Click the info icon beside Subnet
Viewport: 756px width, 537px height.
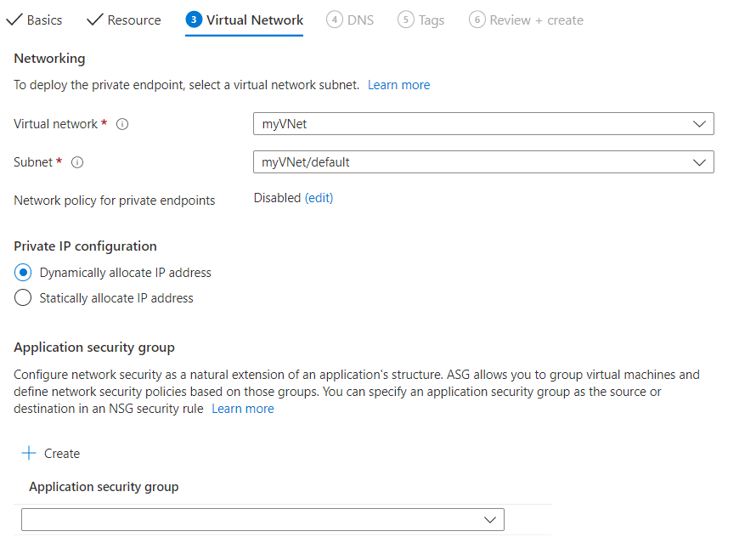[x=77, y=162]
